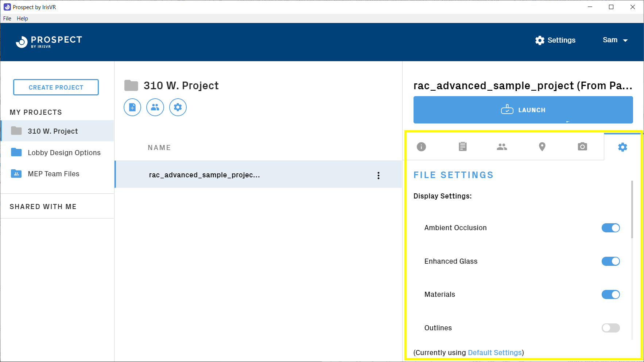This screenshot has height=362, width=644.
Task: Enable the Outlines toggle
Action: pyautogui.click(x=611, y=328)
